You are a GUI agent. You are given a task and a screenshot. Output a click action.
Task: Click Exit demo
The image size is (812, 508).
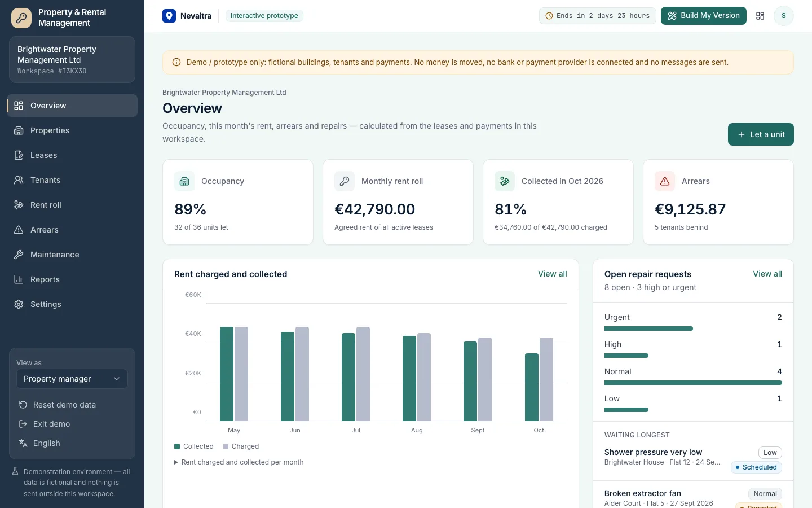click(x=72, y=424)
